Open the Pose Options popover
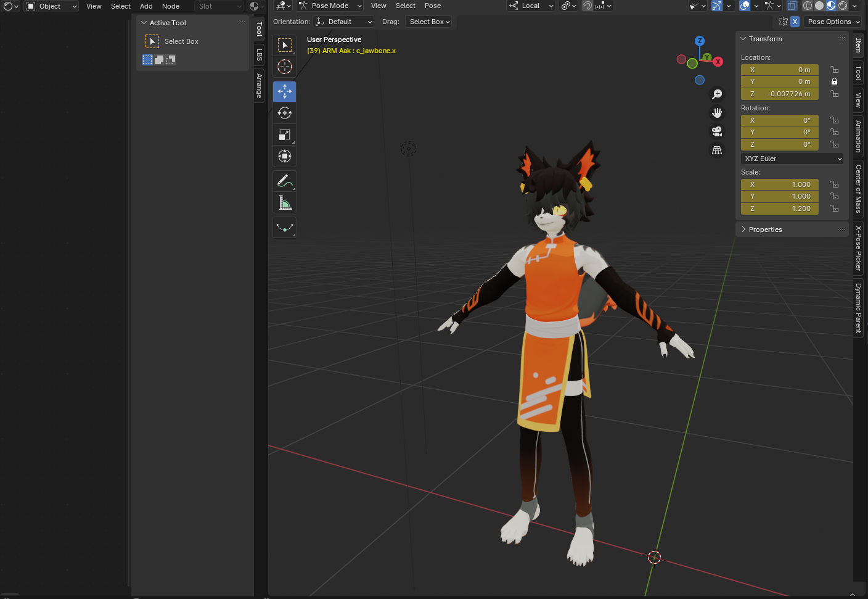The height and width of the screenshot is (599, 868). click(833, 22)
